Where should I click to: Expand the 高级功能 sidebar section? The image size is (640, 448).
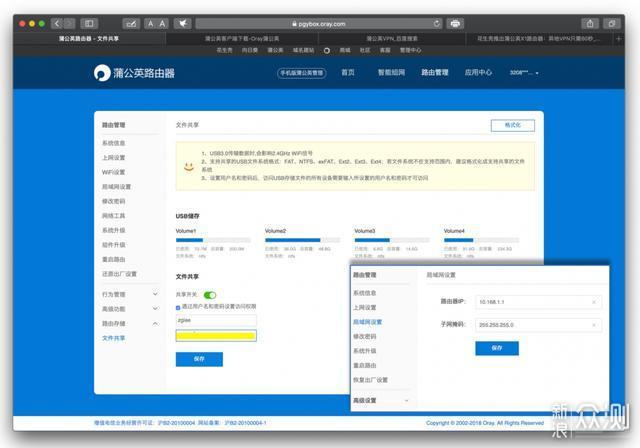click(130, 309)
